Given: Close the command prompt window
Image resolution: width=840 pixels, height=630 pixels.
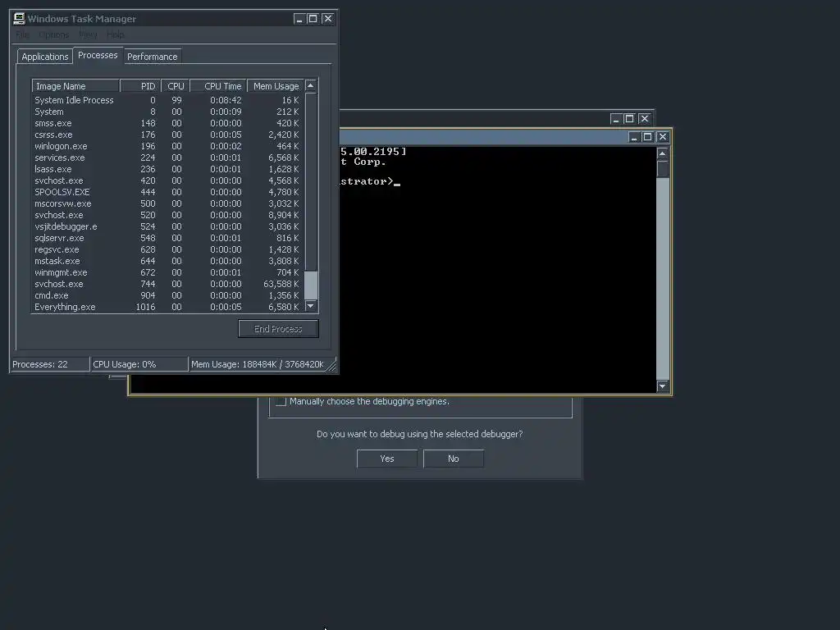Looking at the screenshot, I should [x=663, y=137].
